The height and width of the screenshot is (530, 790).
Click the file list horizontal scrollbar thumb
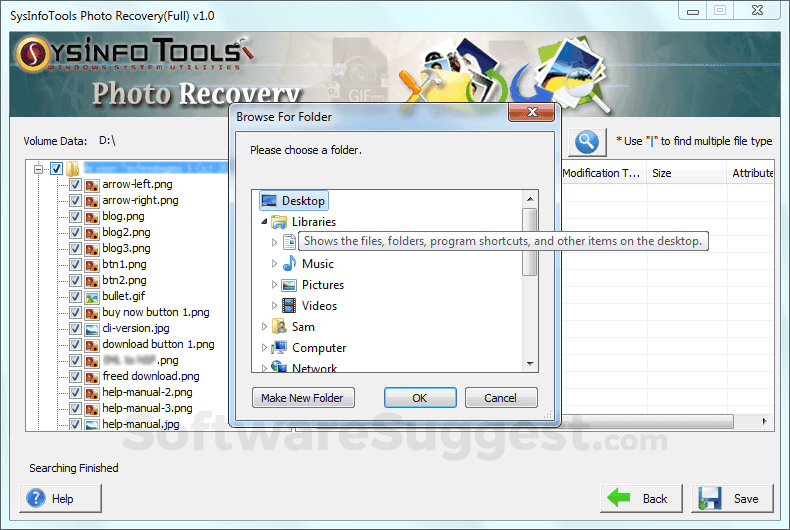click(x=647, y=421)
